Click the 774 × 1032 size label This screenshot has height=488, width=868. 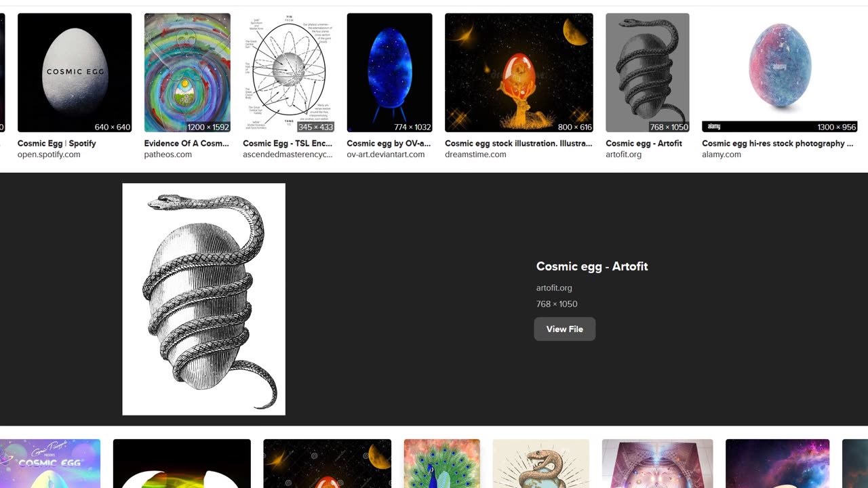point(412,127)
